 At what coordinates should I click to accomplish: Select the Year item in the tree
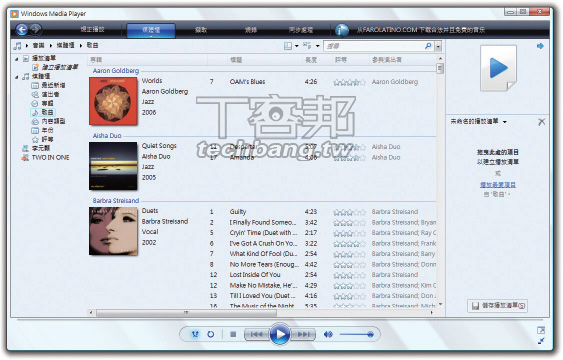[42, 130]
